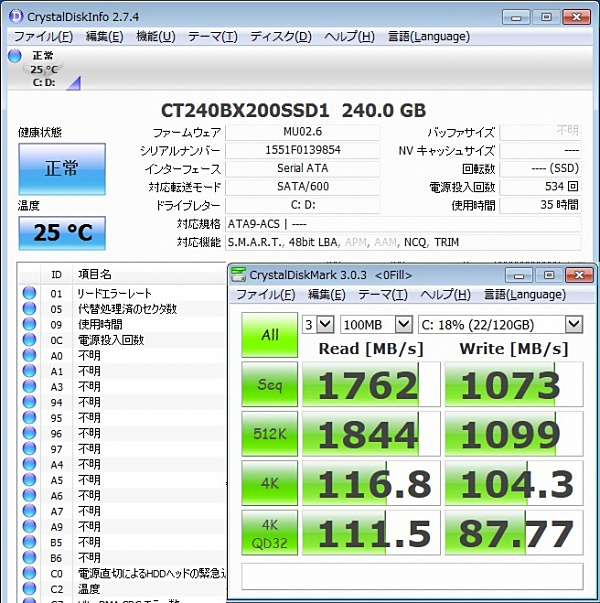Run the 4K benchmark test
This screenshot has height=603, width=600.
pyautogui.click(x=270, y=483)
